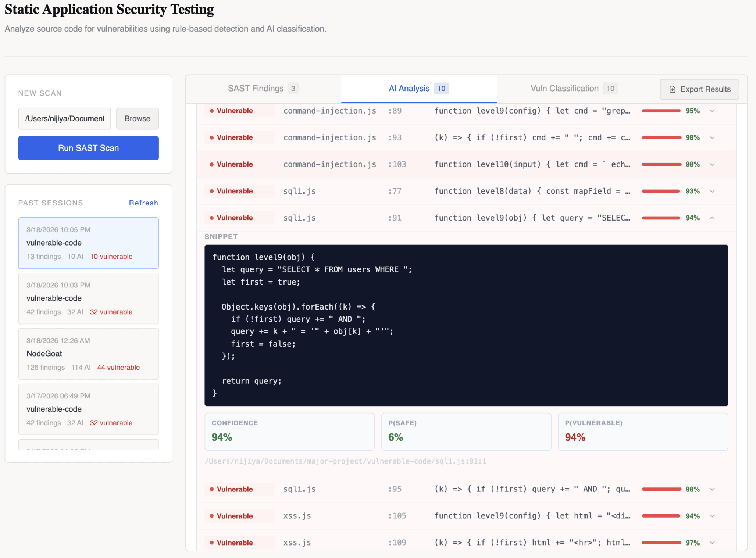Image resolution: width=756 pixels, height=558 pixels.
Task: Click Vulnerable badge for sqli.js :95
Action: (x=235, y=489)
